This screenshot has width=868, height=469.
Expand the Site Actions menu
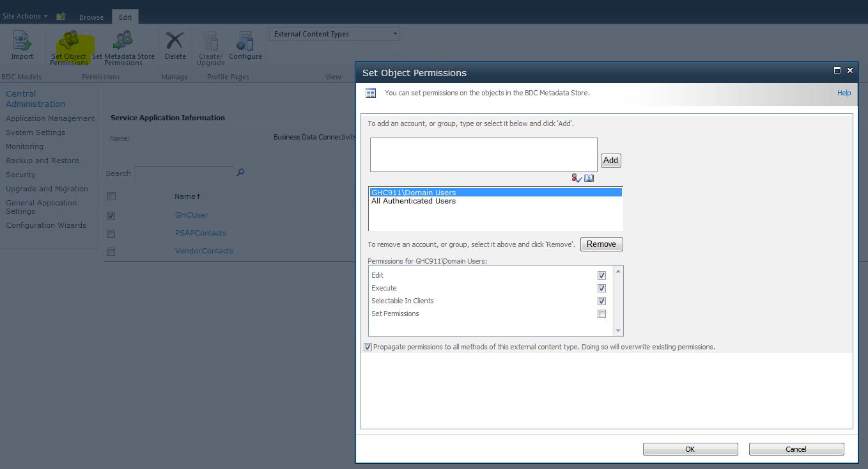pyautogui.click(x=24, y=16)
